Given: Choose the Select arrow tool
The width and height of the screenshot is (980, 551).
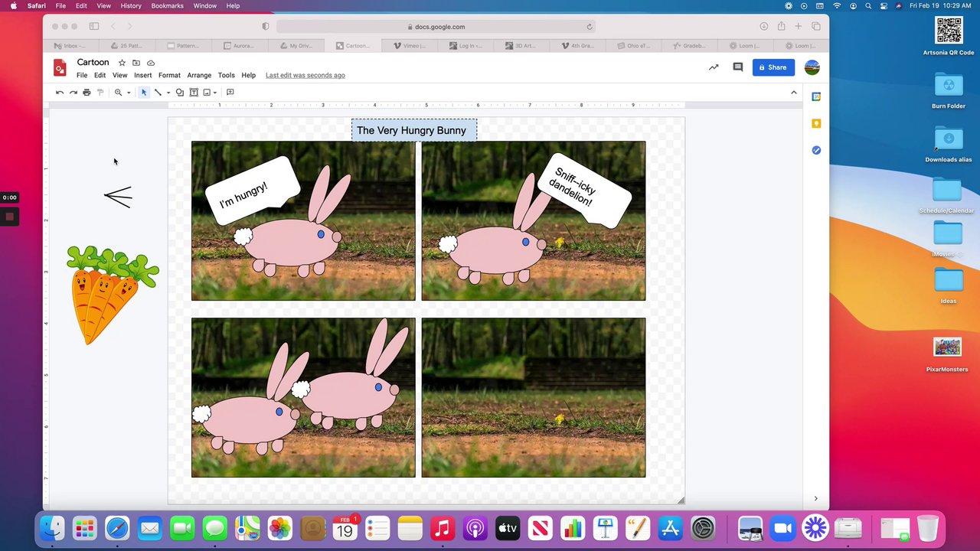Looking at the screenshot, I should click(144, 93).
